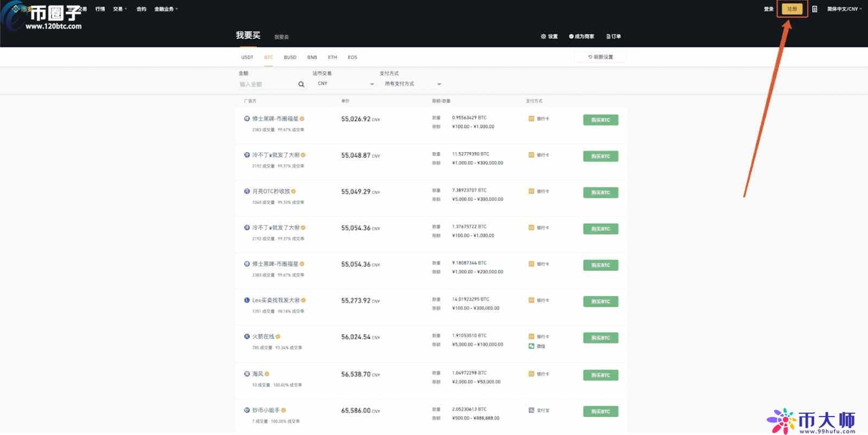Click the orders icon (订单)

(x=608, y=36)
